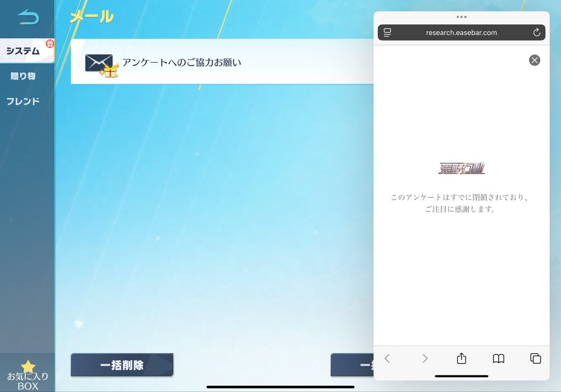Open the page settings icon in the address bar
Image resolution: width=561 pixels, height=392 pixels.
coord(387,33)
